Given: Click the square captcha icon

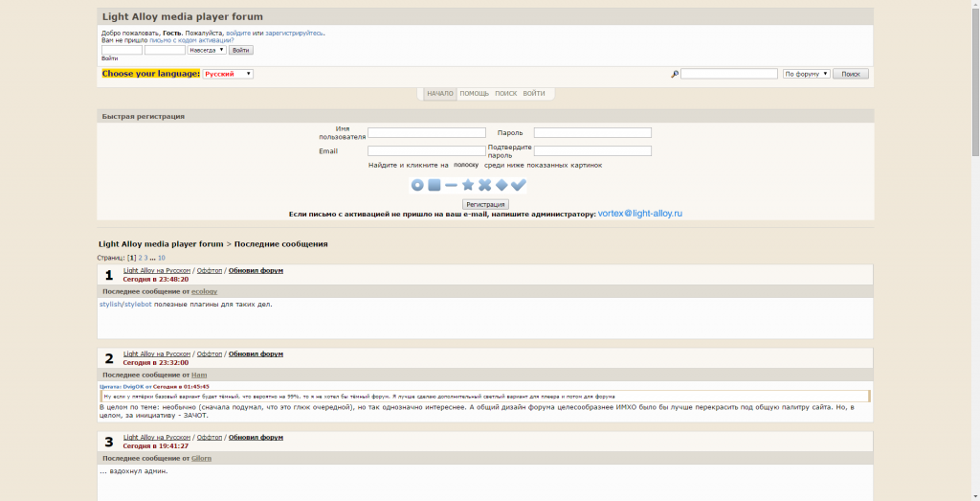Looking at the screenshot, I should click(434, 185).
